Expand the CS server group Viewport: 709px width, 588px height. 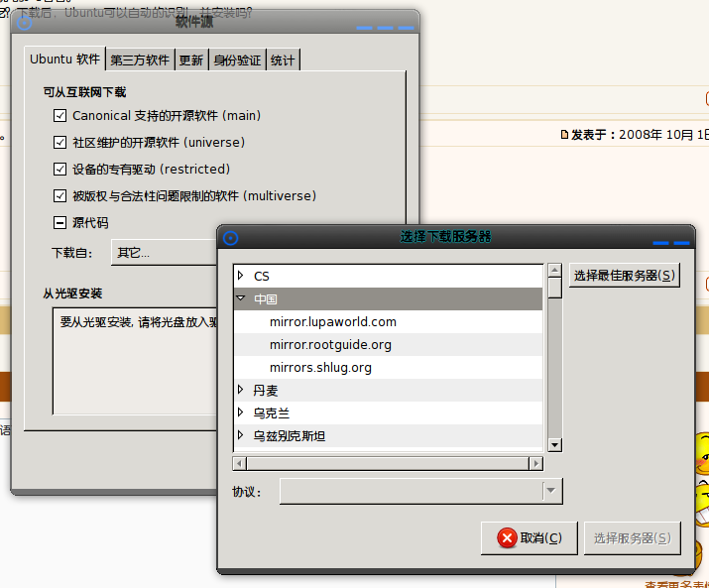coord(241,276)
